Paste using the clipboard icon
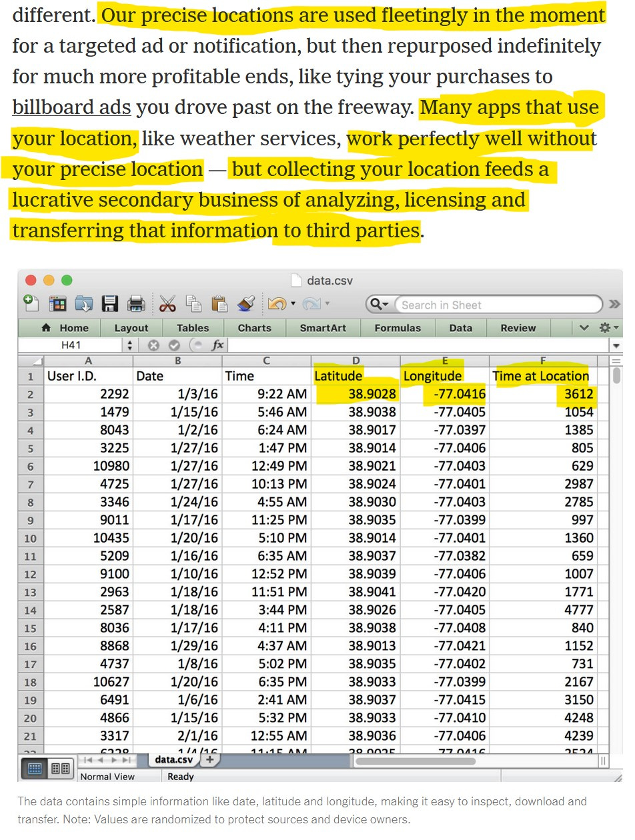The width and height of the screenshot is (635, 840). 219,304
